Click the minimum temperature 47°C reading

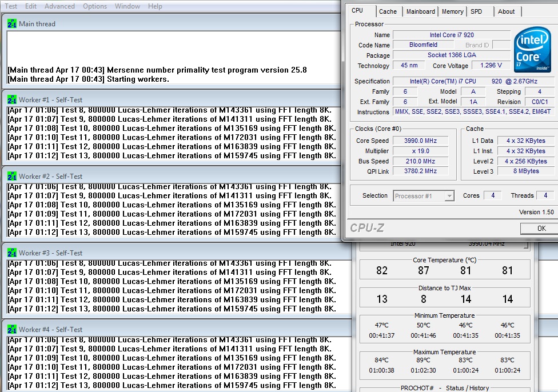point(381,325)
